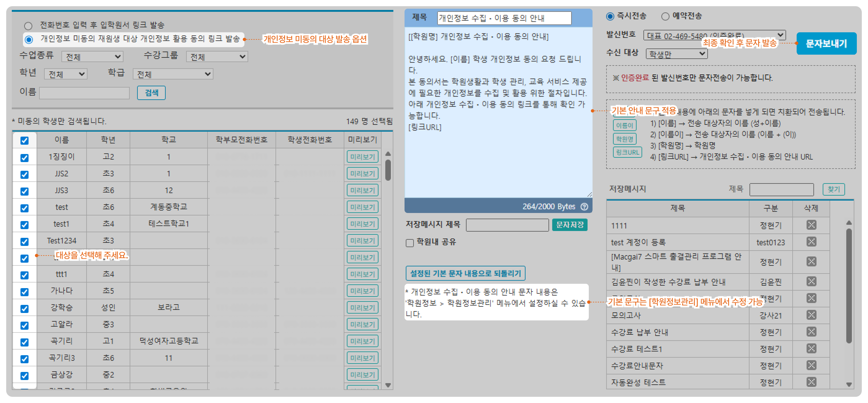Click 미리보기 for student 1징징이

362,157
